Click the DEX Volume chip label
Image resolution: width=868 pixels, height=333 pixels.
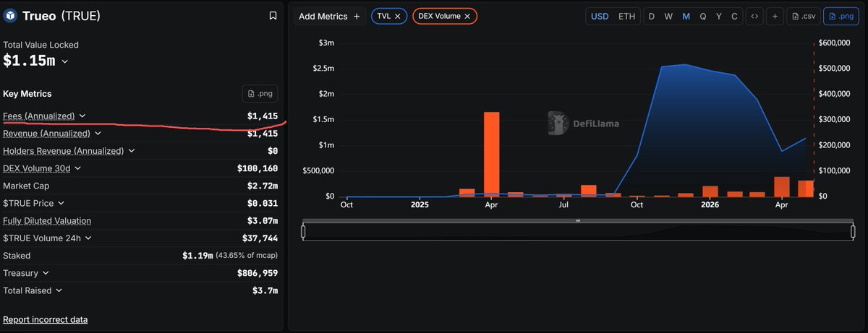(x=439, y=16)
